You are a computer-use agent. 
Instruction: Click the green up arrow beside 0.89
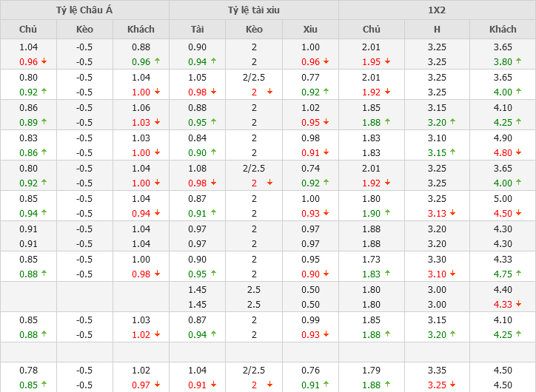click(x=44, y=123)
